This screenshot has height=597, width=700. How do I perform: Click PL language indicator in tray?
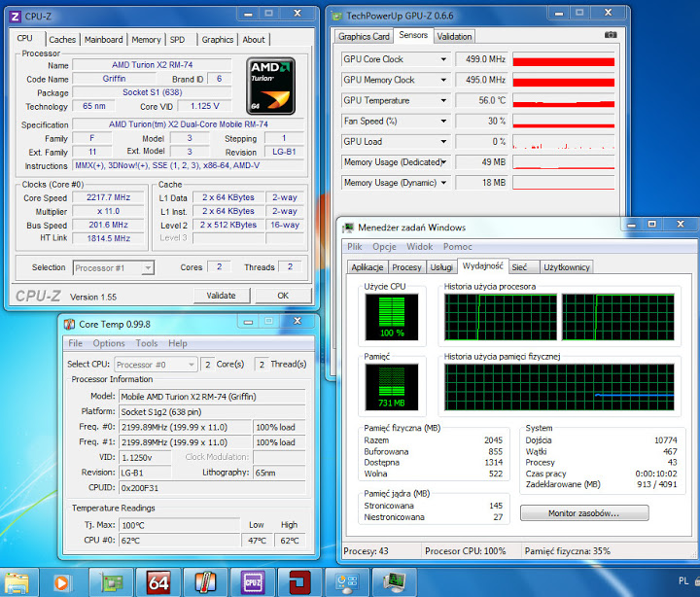click(683, 580)
